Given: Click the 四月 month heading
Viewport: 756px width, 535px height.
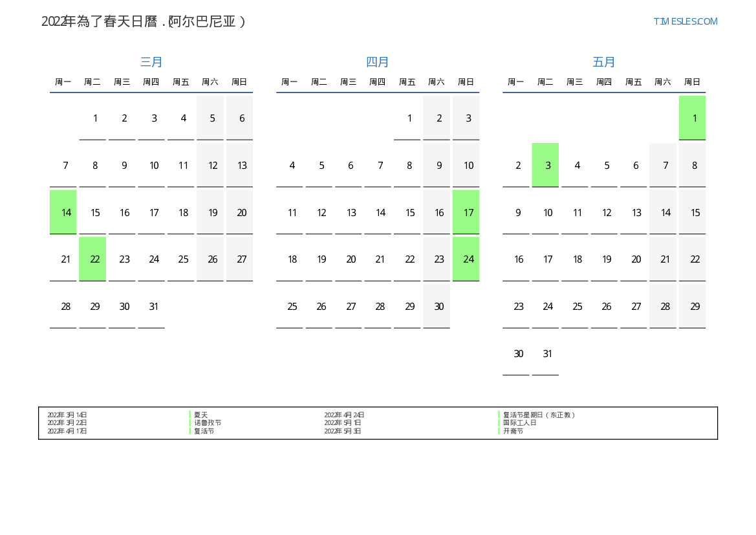Looking at the screenshot, I should [378, 62].
